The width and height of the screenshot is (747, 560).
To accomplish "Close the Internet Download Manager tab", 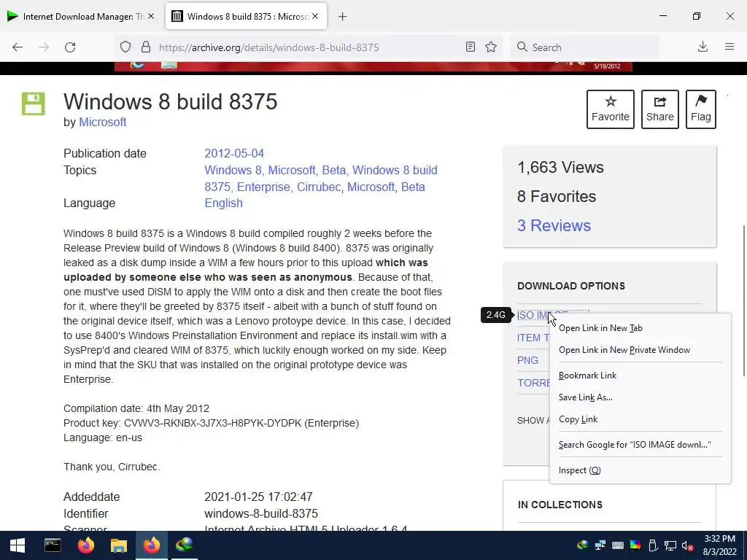I will pos(151,16).
